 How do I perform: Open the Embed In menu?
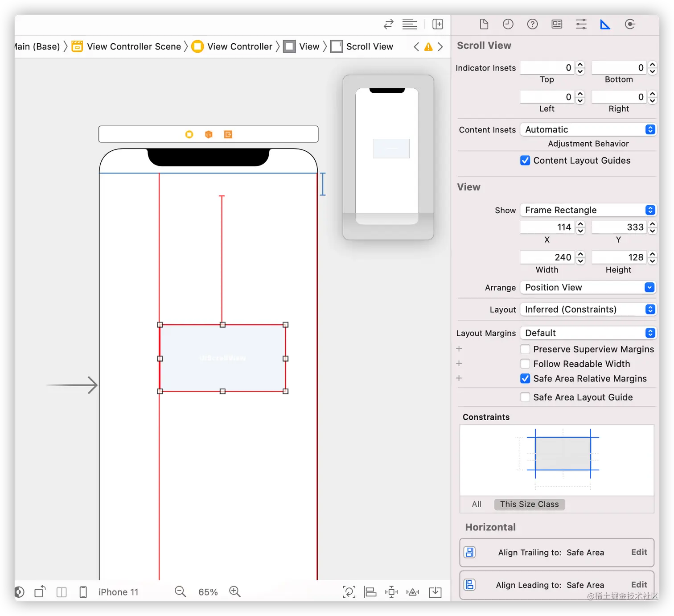point(435,592)
